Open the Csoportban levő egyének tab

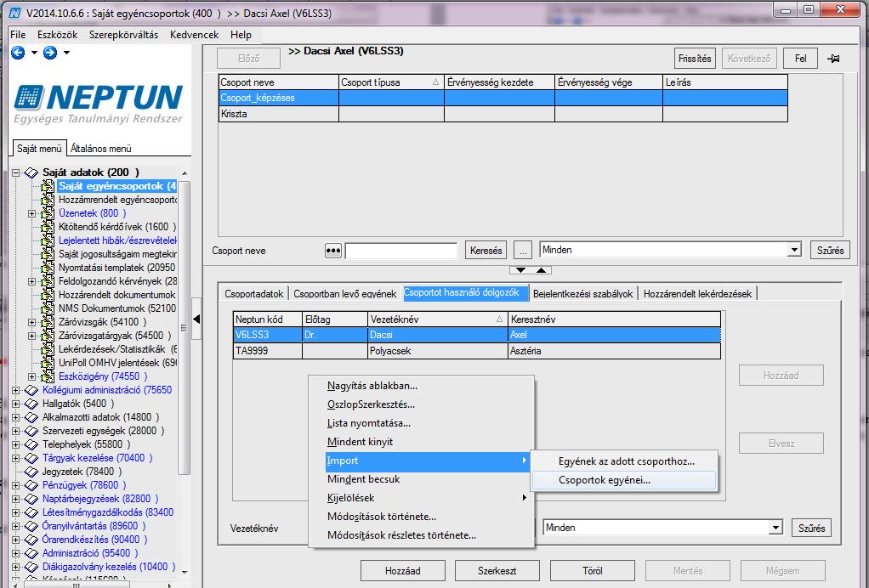(x=344, y=293)
